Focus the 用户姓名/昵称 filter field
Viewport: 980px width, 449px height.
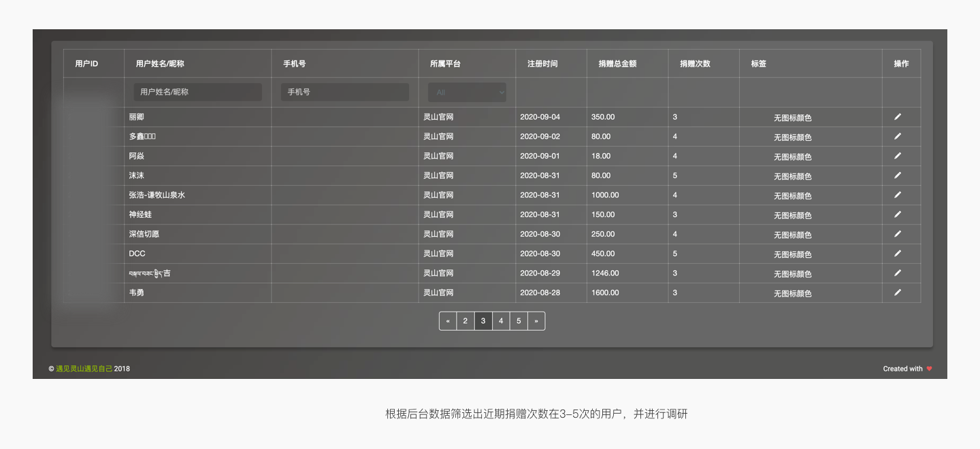(198, 92)
